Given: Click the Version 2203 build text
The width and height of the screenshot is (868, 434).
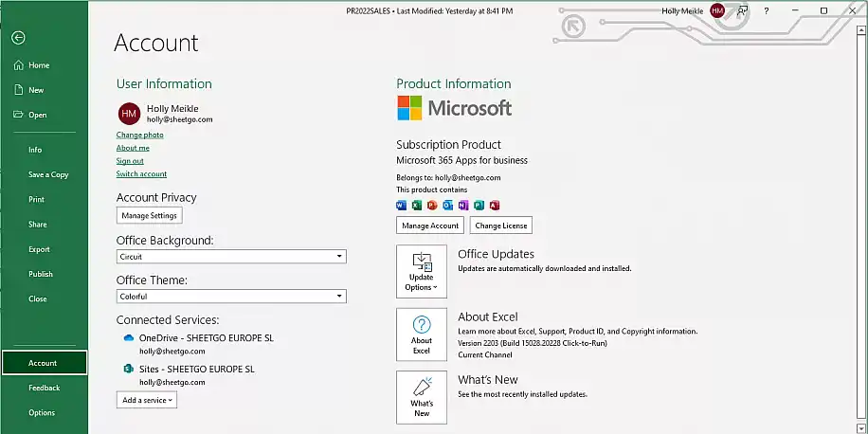Looking at the screenshot, I should (533, 343).
